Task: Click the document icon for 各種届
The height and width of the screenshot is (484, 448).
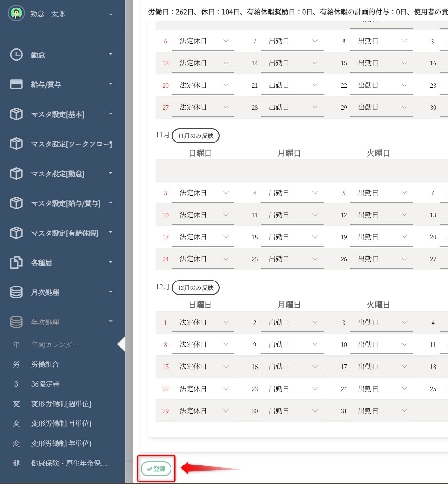Action: (x=16, y=263)
